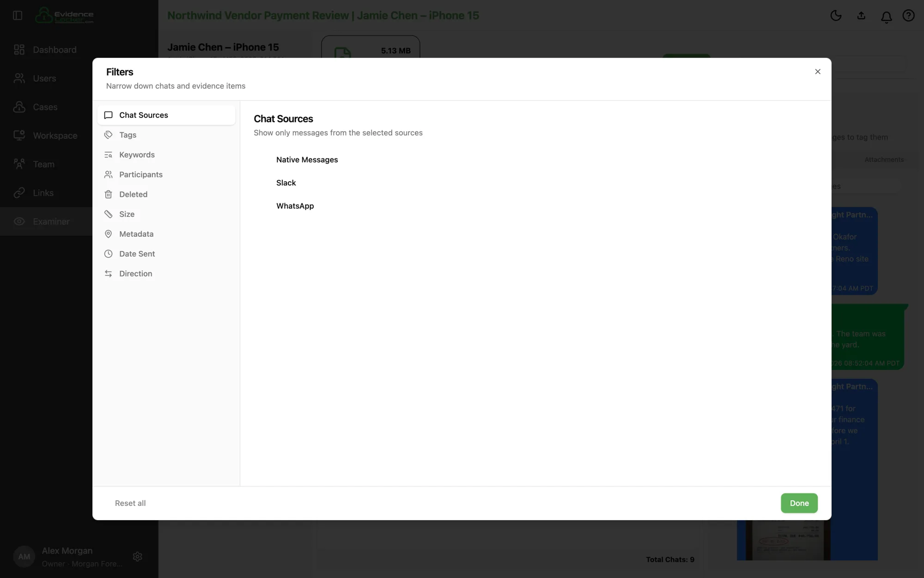Open the Keywords filter section
Screen dimensions: 924x578
coord(166,155)
